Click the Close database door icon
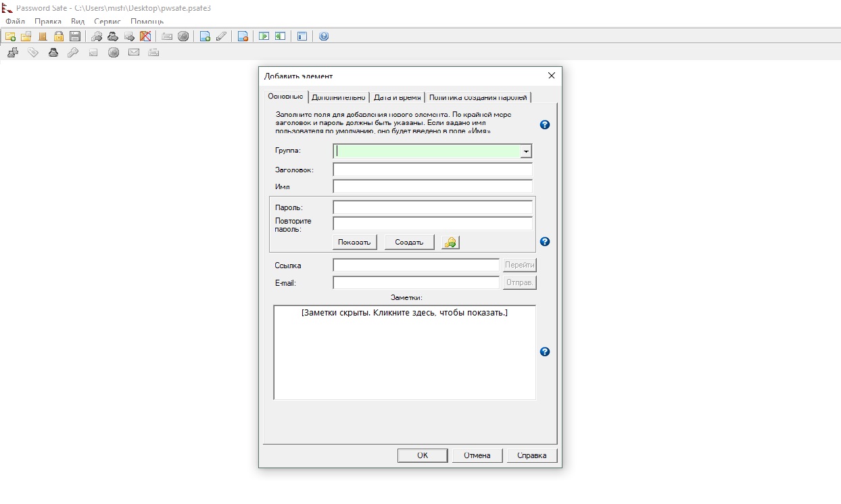The height and width of the screenshot is (504, 841). coord(43,36)
